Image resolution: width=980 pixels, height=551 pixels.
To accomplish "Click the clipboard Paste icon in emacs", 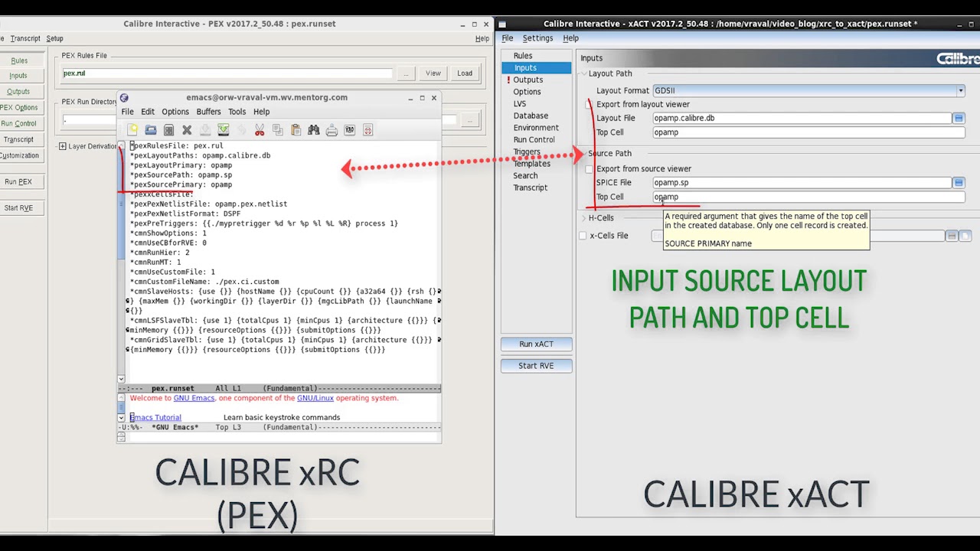I will pyautogui.click(x=296, y=130).
